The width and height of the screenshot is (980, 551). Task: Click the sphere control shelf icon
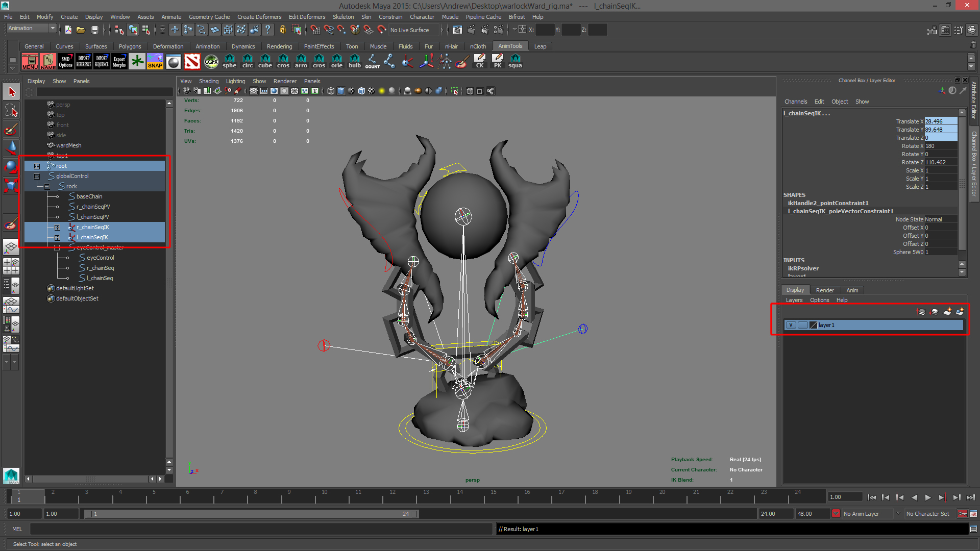pyautogui.click(x=229, y=62)
